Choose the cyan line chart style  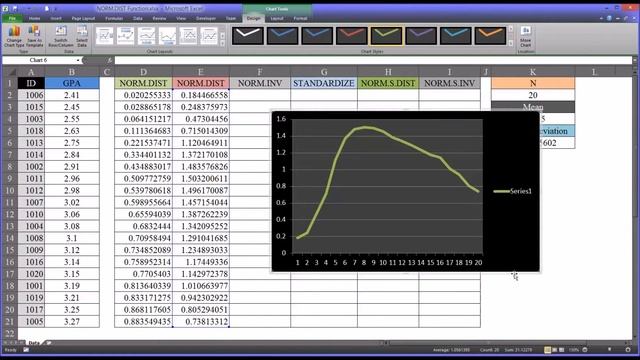(x=456, y=36)
